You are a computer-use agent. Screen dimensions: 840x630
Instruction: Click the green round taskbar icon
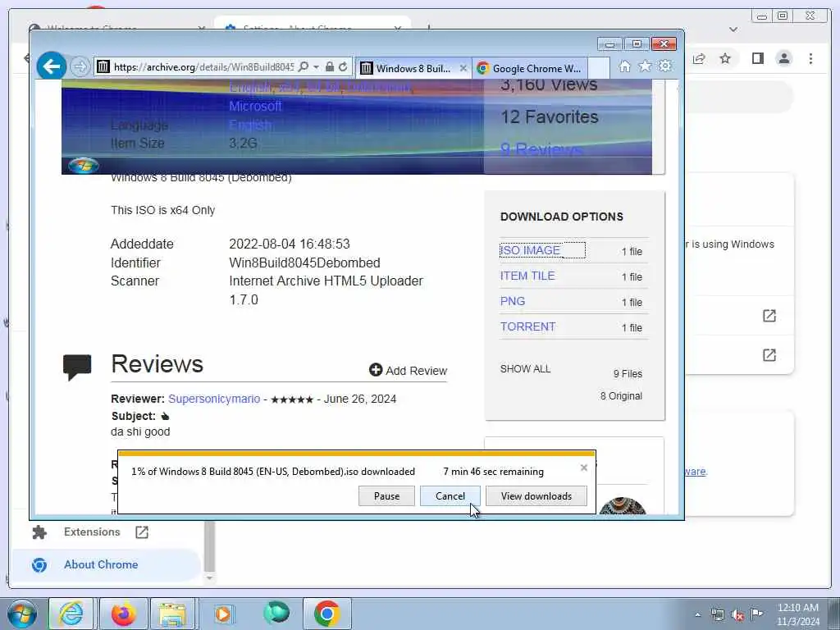pyautogui.click(x=276, y=613)
